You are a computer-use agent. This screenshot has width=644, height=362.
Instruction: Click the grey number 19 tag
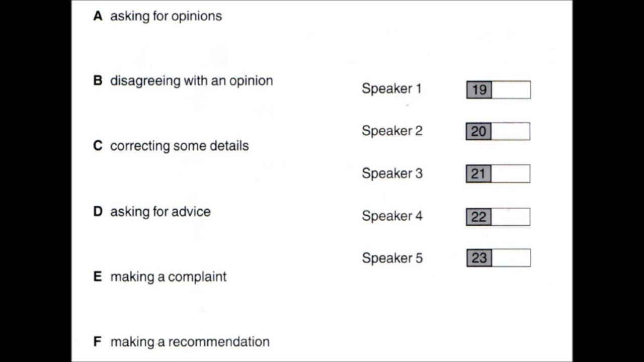[479, 90]
